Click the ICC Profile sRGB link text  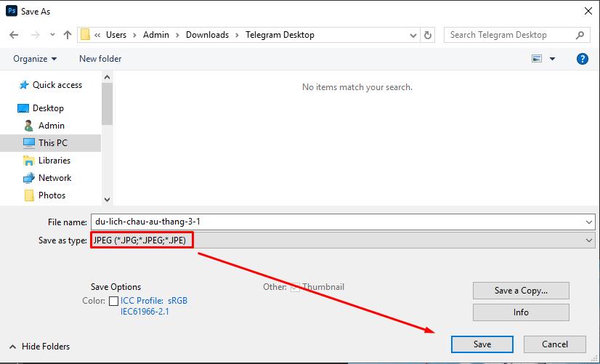tap(154, 306)
